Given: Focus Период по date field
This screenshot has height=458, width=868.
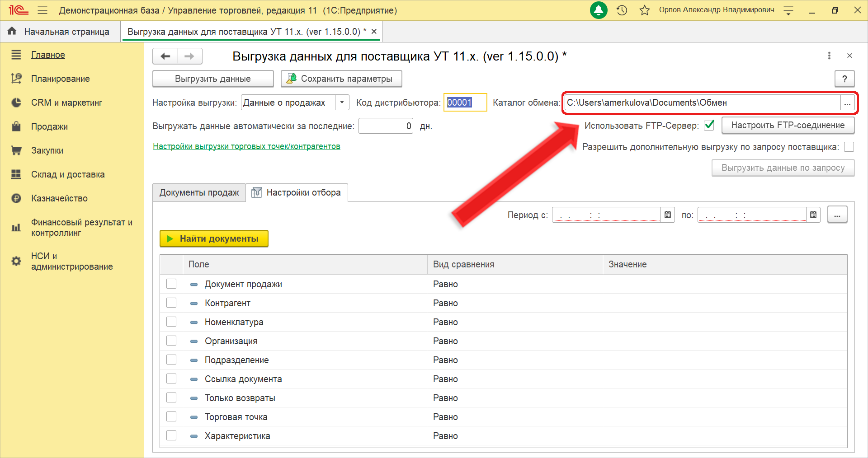Looking at the screenshot, I should pyautogui.click(x=752, y=215).
